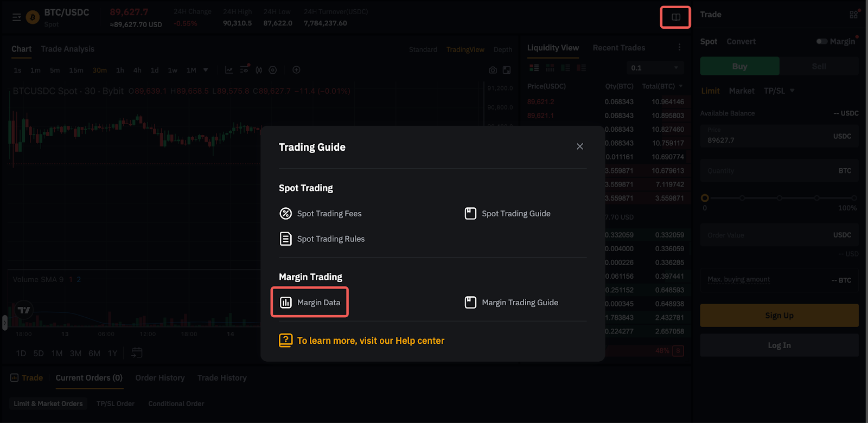Open the Order History tab
Screen dimensions: 868x423
(159, 378)
